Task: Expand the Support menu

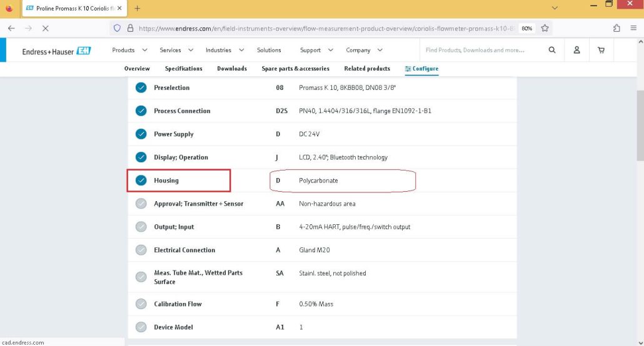Action: click(x=316, y=50)
